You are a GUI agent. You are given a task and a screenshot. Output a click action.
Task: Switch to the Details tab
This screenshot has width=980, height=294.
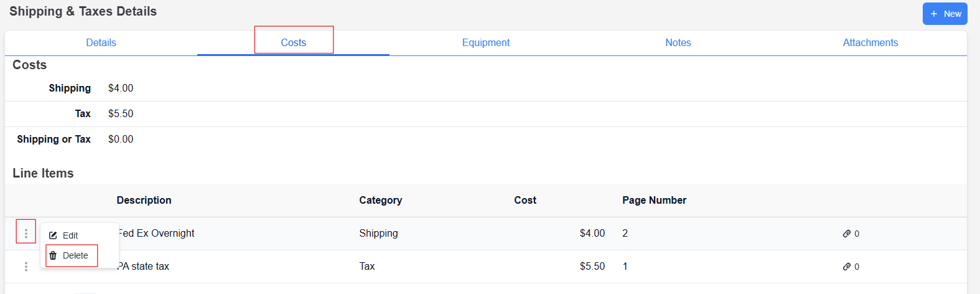pyautogui.click(x=101, y=42)
